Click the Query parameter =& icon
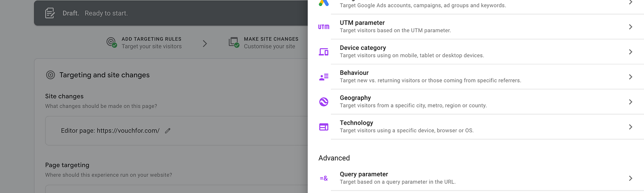 pos(324,178)
